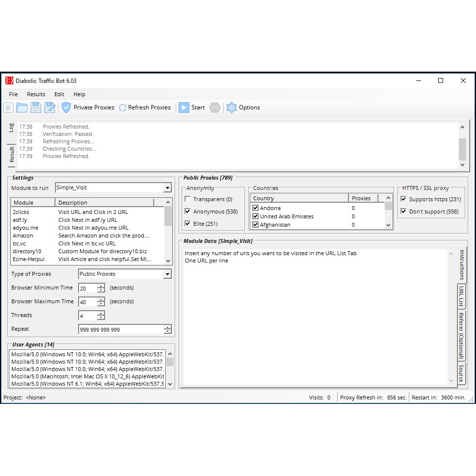Save the project with the floppy disk icon
476x476 pixels.
(36, 107)
